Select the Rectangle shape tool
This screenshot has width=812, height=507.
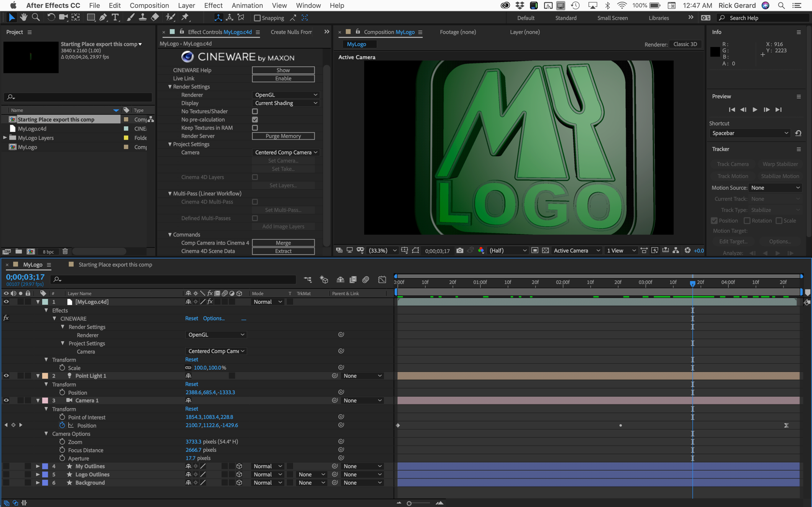90,17
